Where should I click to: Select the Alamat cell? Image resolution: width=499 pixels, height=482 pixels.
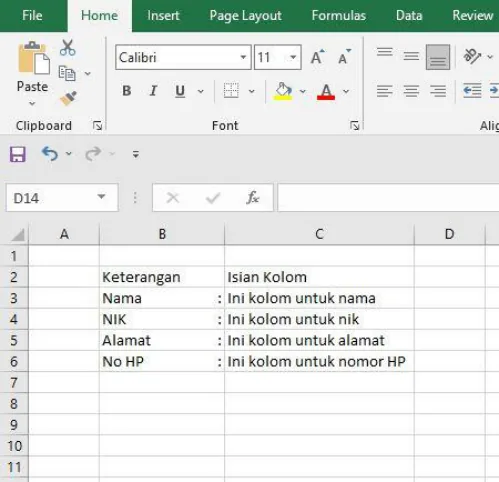coord(162,340)
